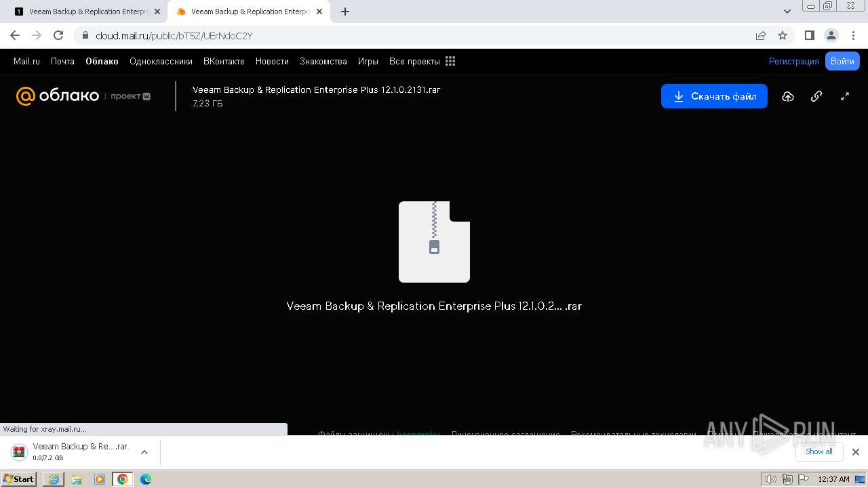Save file to cloud icon

788,96
